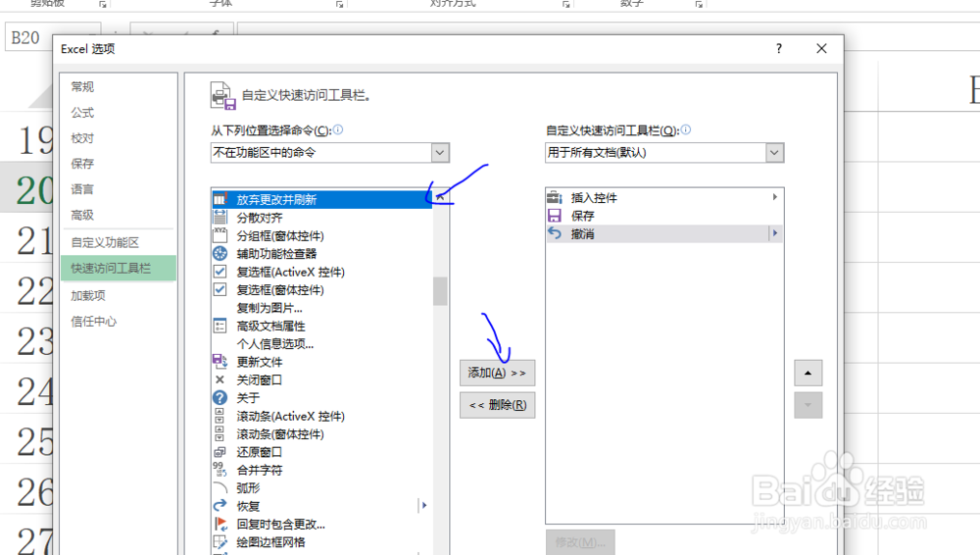
Task: Click the help question mark in dialog title
Action: [x=779, y=49]
